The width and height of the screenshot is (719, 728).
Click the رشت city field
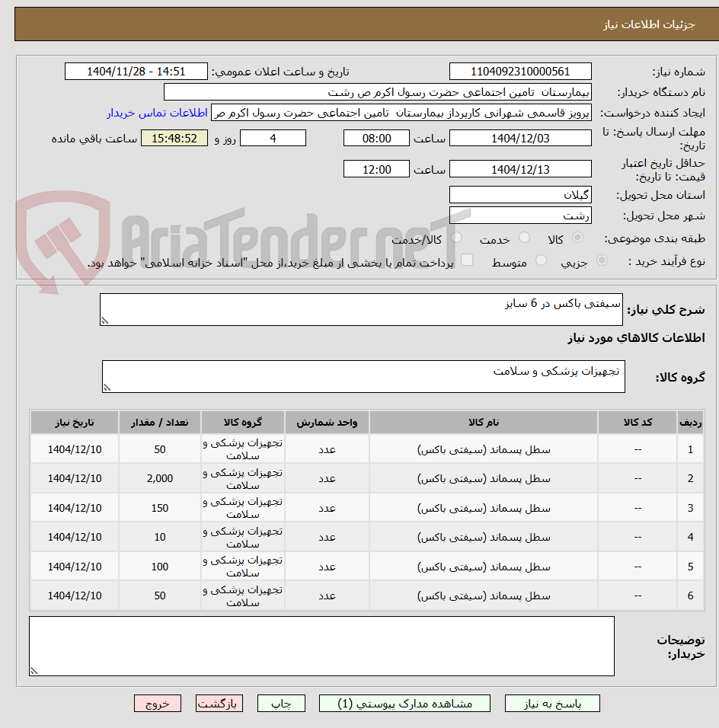[520, 216]
